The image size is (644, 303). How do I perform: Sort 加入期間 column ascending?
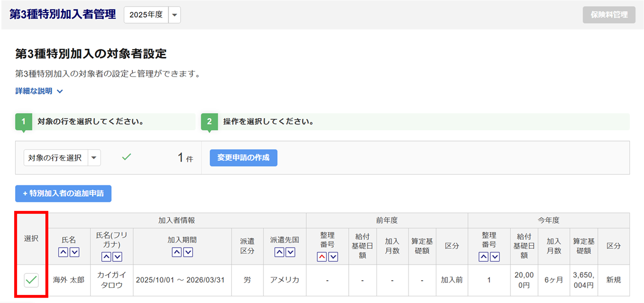point(177,253)
